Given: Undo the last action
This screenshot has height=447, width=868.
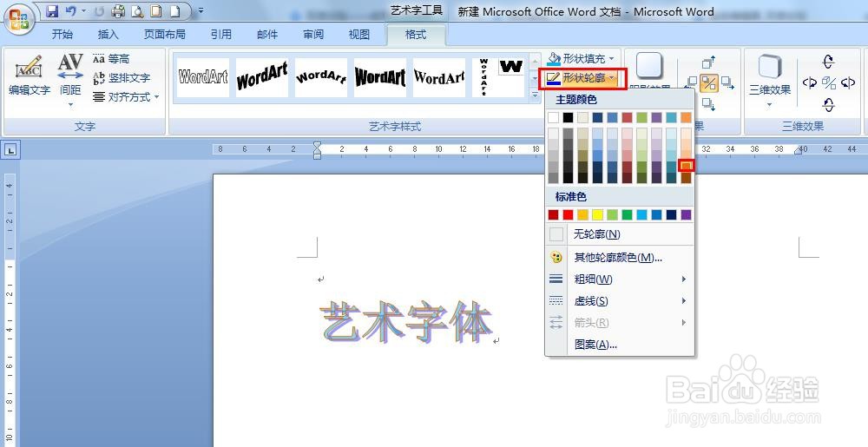Looking at the screenshot, I should click(x=70, y=10).
